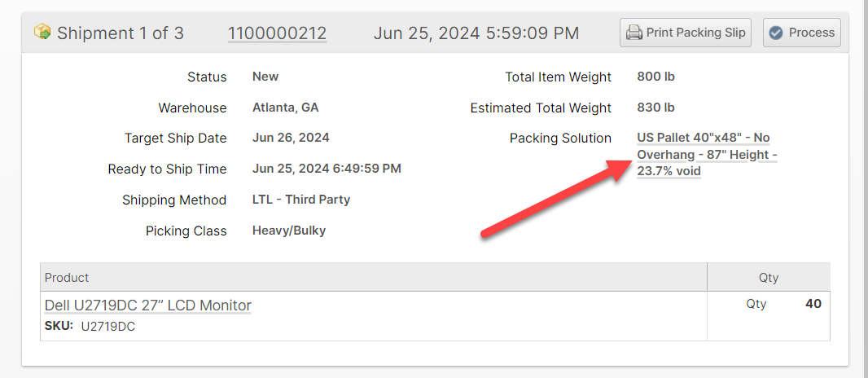868x378 pixels.
Task: Click the checkmark icon on Process button
Action: pos(776,33)
